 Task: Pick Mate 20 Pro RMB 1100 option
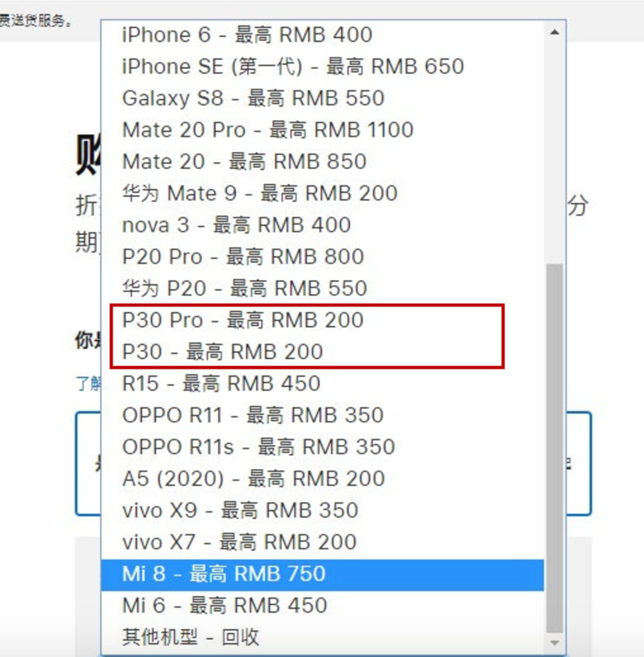tap(323, 130)
